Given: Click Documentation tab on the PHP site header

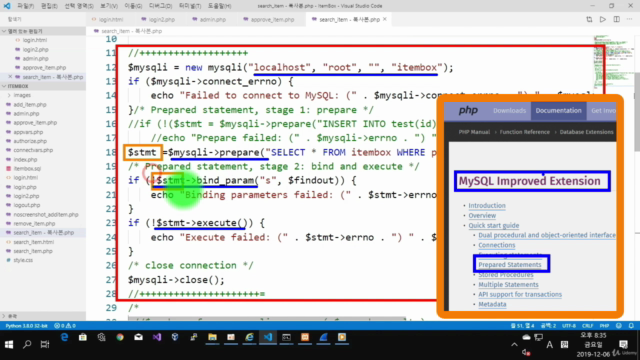Looking at the screenshot, I should pos(558,111).
